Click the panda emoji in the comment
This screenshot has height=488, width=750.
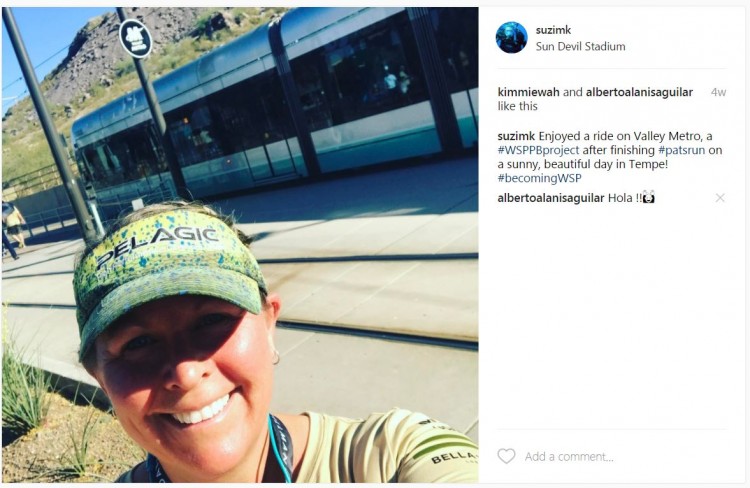click(649, 197)
